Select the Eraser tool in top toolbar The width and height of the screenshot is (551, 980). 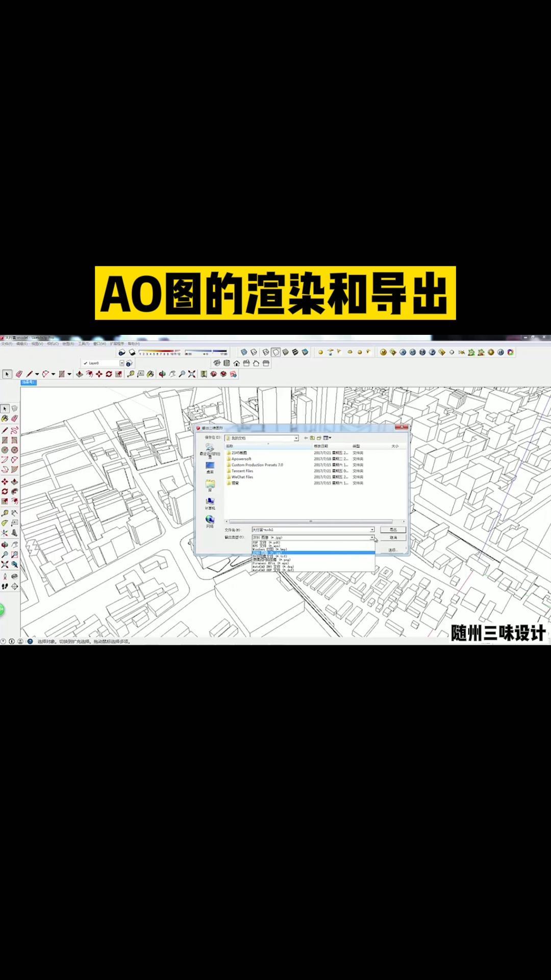coord(19,374)
